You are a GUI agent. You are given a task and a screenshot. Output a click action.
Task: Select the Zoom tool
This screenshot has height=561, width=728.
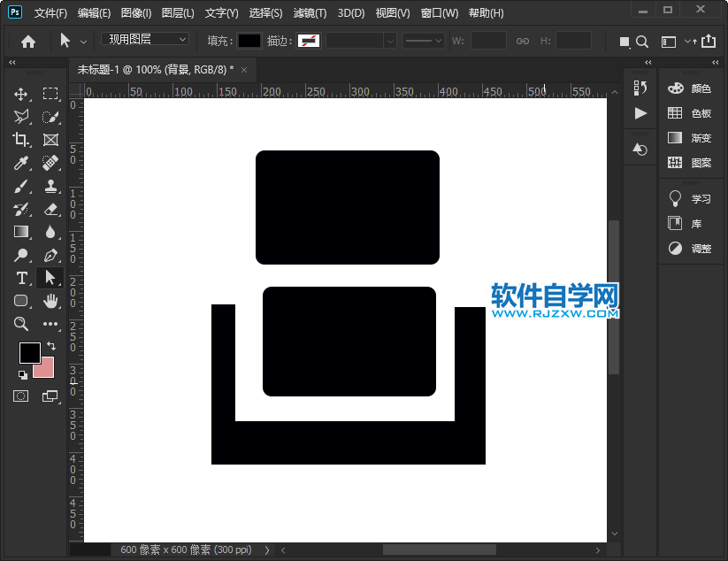(21, 324)
